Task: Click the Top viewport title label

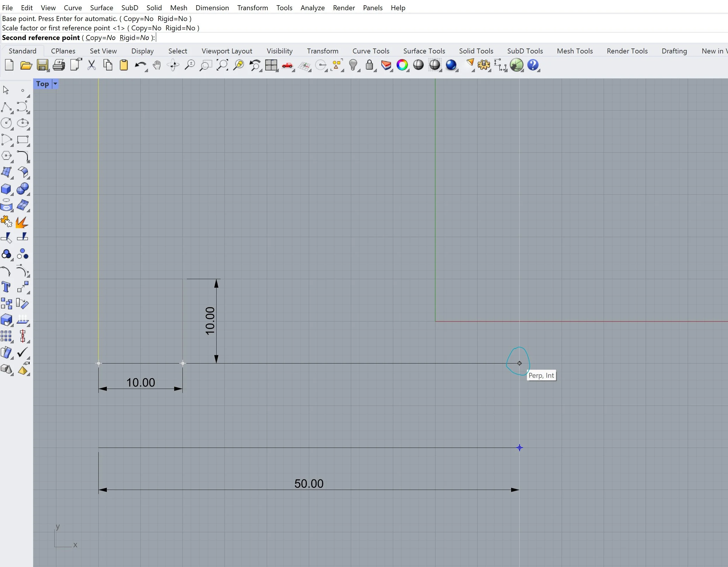Action: pyautogui.click(x=42, y=84)
